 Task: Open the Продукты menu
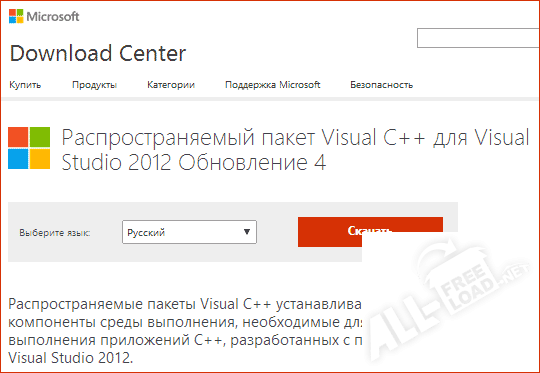coord(94,85)
